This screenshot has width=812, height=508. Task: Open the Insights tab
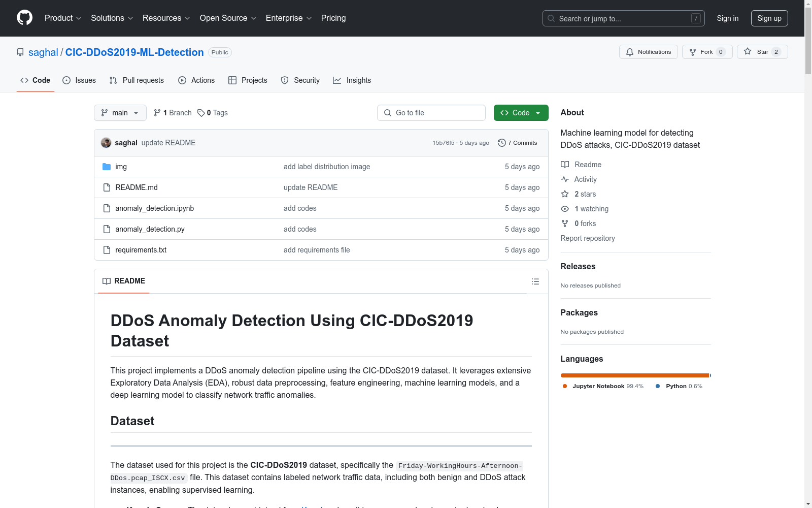click(352, 80)
